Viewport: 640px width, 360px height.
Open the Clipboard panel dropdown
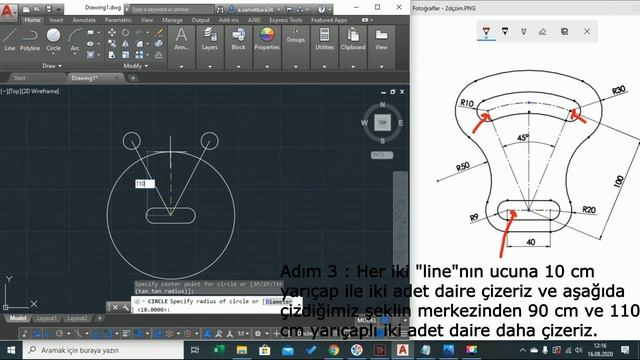point(353,67)
